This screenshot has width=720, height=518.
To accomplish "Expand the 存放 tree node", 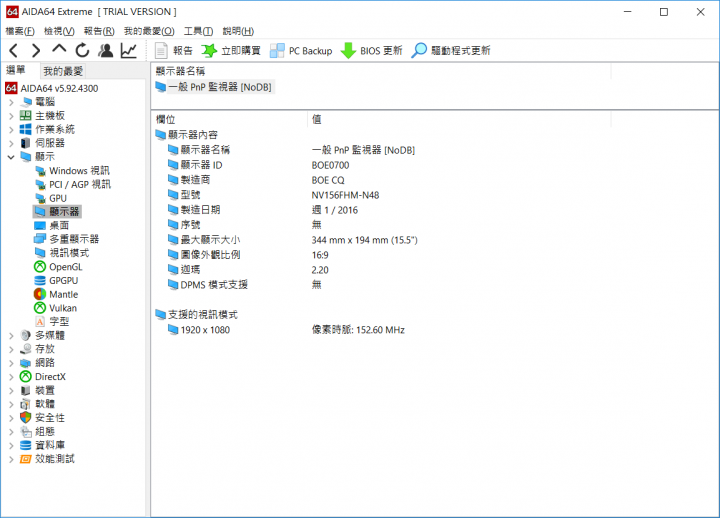I will coord(11,349).
